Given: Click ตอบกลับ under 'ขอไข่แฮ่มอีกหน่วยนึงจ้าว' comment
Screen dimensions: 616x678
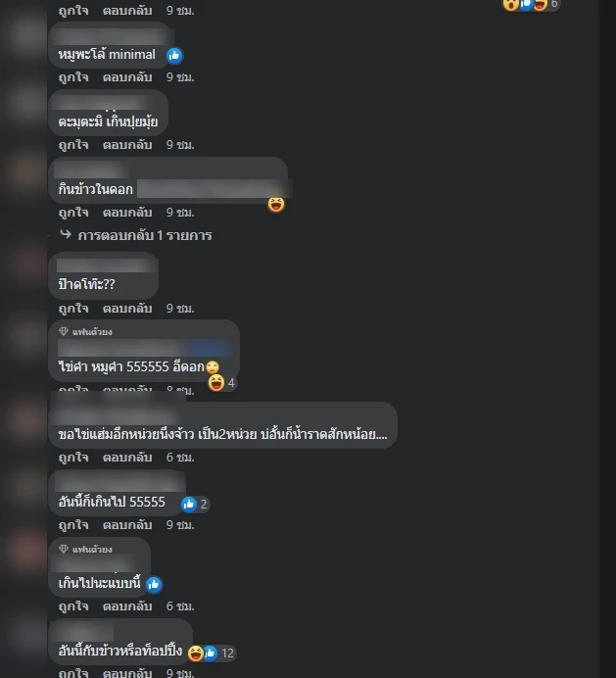Looking at the screenshot, I should [x=127, y=457].
